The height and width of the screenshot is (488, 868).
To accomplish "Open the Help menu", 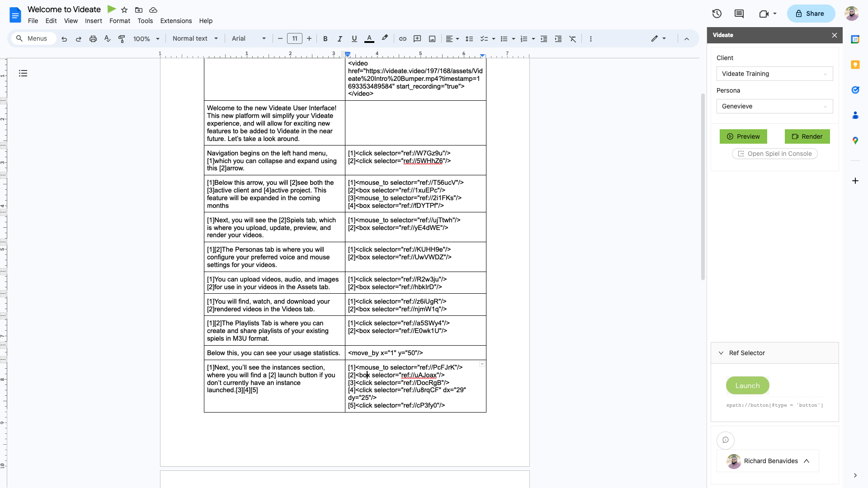I will (206, 21).
